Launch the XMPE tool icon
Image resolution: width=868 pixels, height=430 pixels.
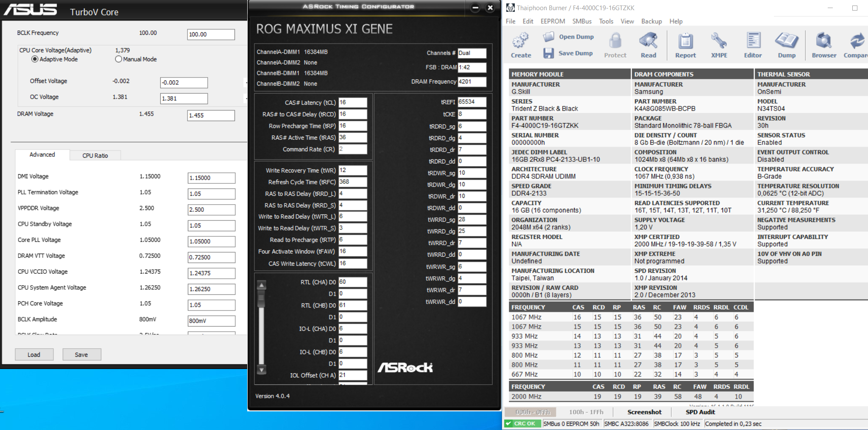(x=719, y=45)
